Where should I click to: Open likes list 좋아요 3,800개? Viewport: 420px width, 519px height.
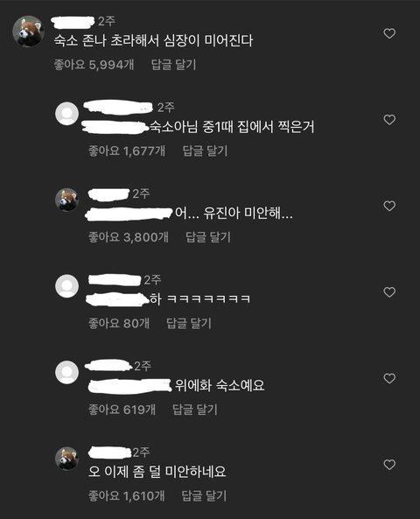129,237
